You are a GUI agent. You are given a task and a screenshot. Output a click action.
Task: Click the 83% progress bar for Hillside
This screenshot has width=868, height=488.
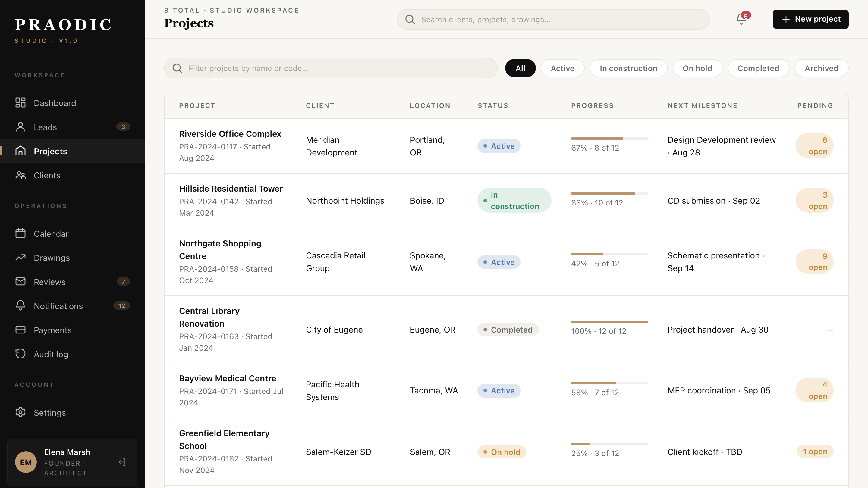609,193
